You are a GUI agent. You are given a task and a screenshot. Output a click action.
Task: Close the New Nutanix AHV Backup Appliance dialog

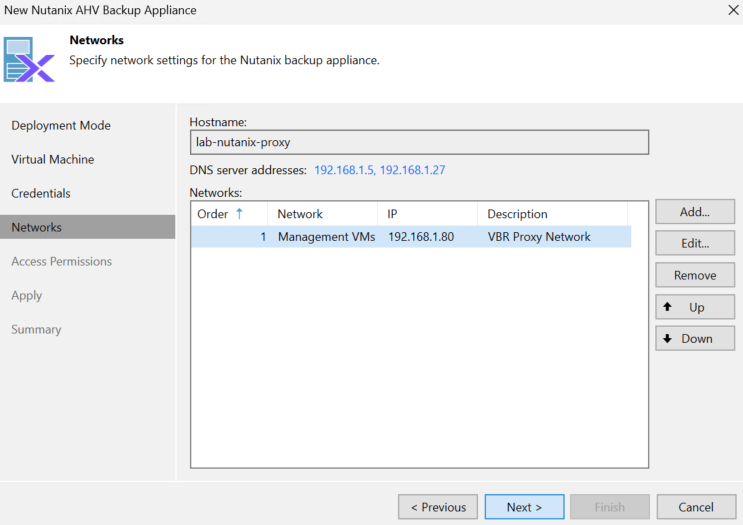pyautogui.click(x=733, y=10)
